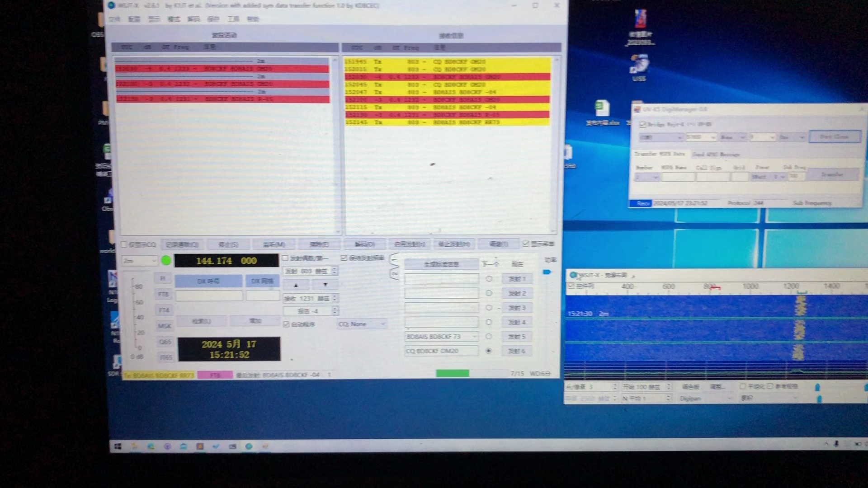Click the DX 呼号 callsign input field
This screenshot has height=488, width=868.
(x=209, y=295)
